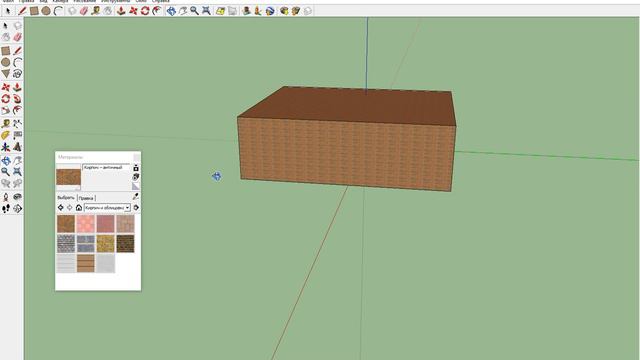
Task: Choose the Text label tool in left palette
Action: pos(17,136)
